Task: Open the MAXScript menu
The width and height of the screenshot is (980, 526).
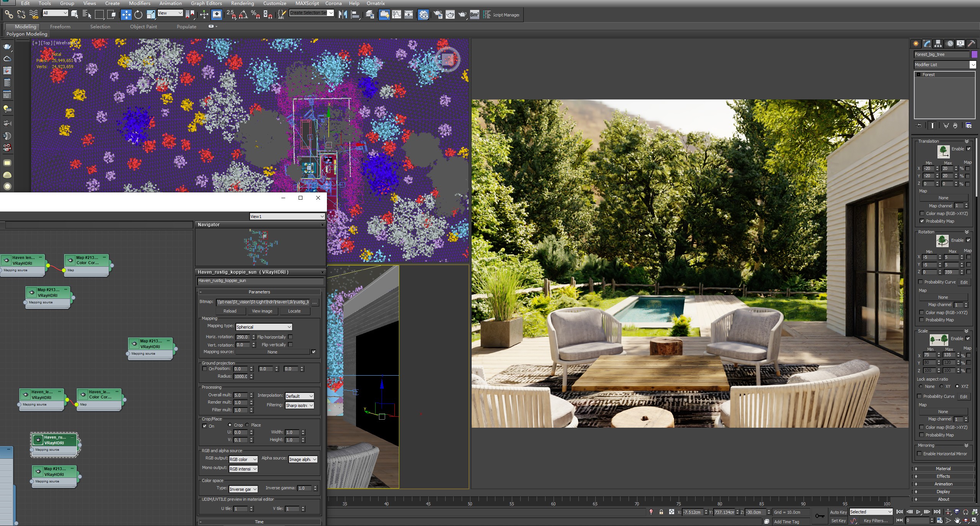Action: (x=307, y=3)
